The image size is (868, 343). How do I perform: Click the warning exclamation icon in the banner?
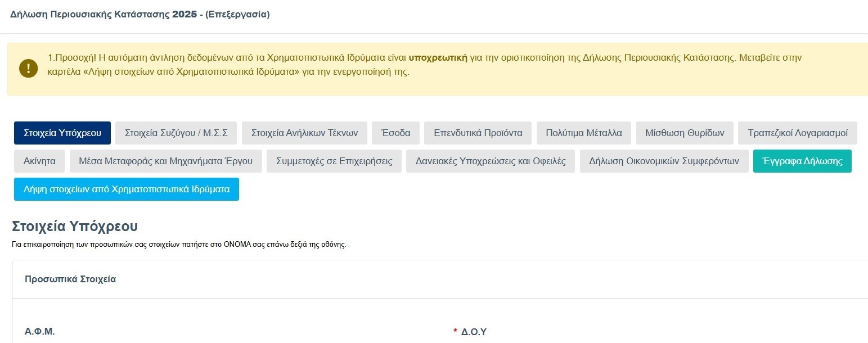pyautogui.click(x=28, y=69)
